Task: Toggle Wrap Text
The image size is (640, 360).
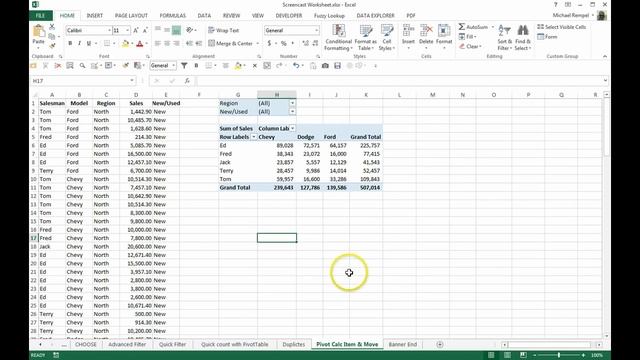Action: point(223,30)
